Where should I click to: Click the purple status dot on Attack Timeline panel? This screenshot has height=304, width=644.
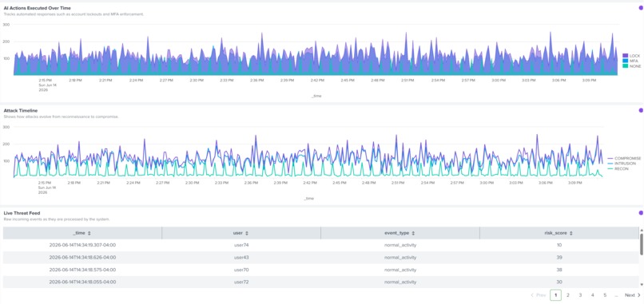(x=641, y=110)
